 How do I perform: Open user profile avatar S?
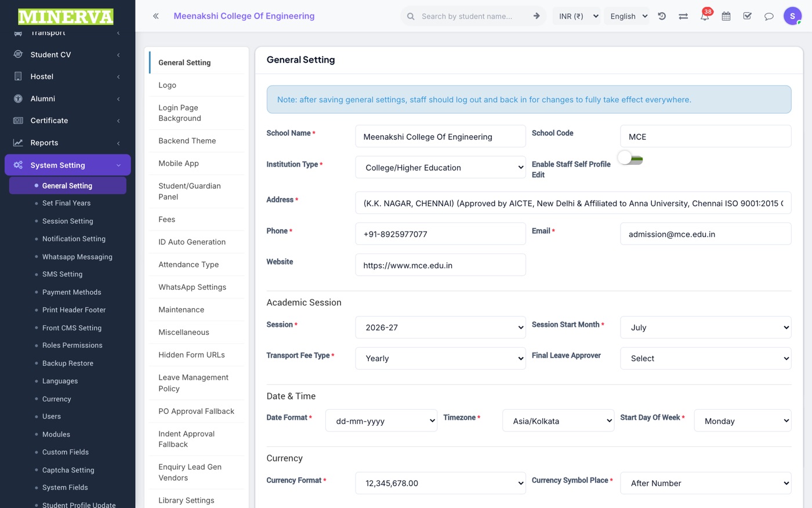[793, 16]
